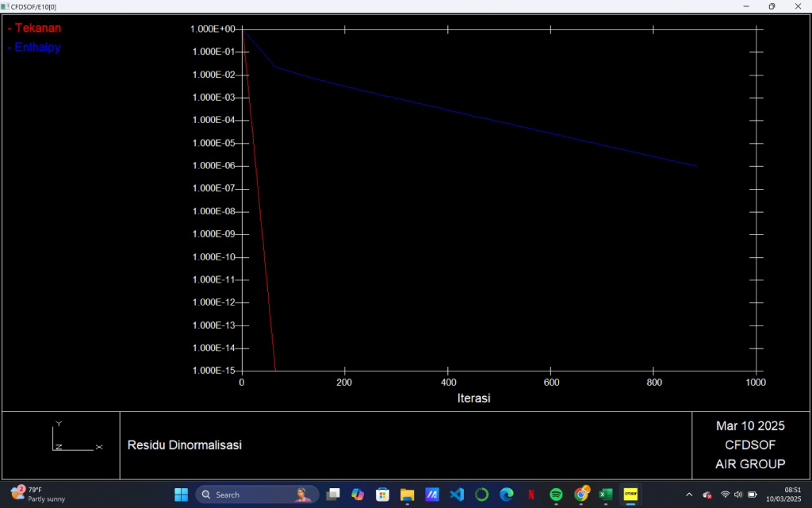Open Google Chrome from the taskbar
The image size is (812, 508).
tap(581, 495)
